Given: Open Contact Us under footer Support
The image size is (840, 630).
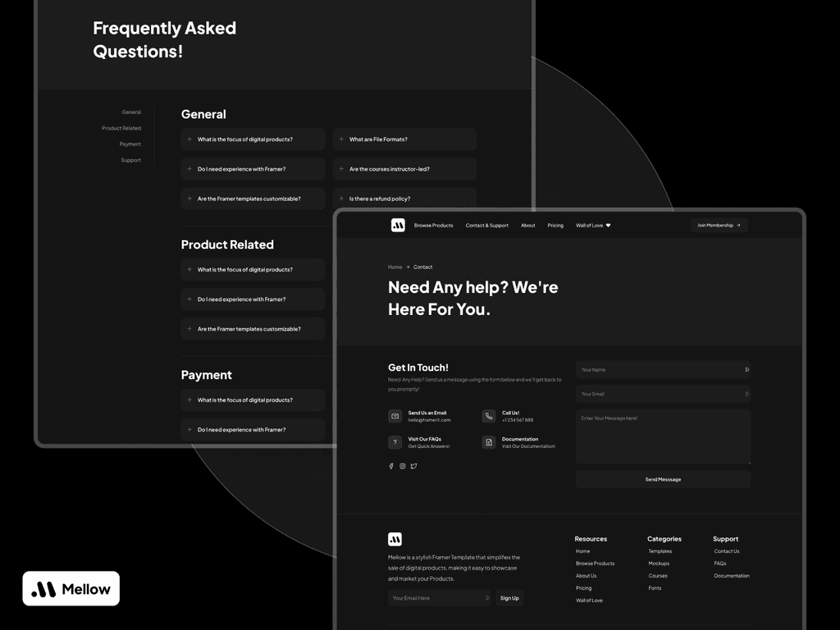Looking at the screenshot, I should (727, 551).
